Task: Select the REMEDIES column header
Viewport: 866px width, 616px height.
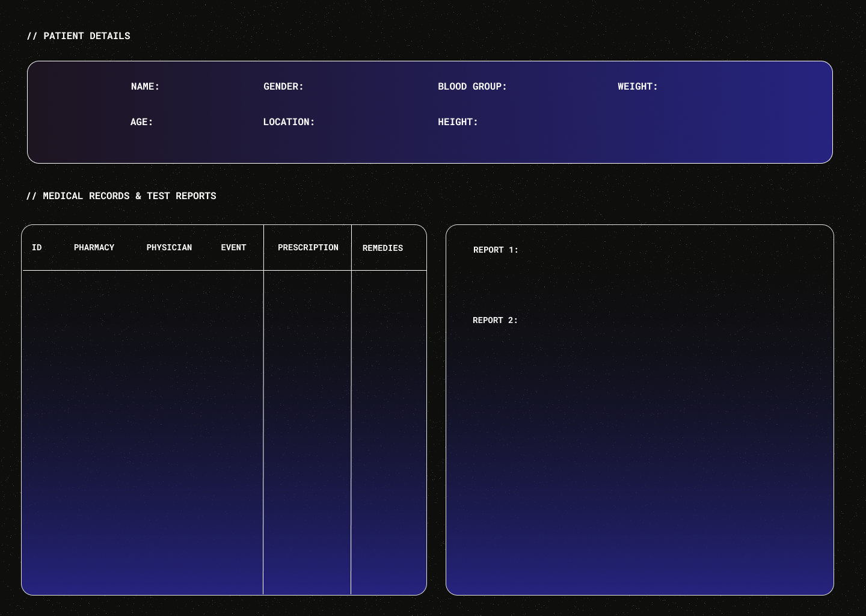Action: pos(382,248)
